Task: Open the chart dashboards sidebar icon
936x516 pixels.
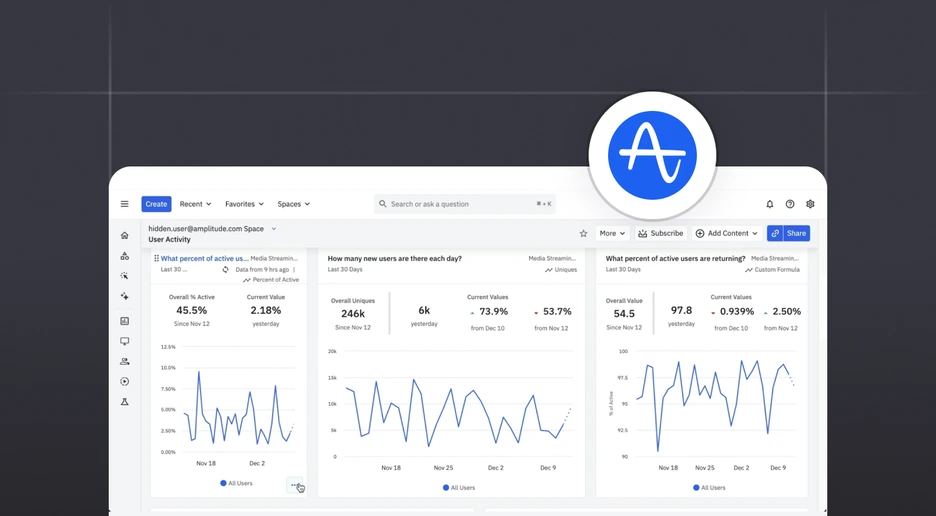Action: 125,321
